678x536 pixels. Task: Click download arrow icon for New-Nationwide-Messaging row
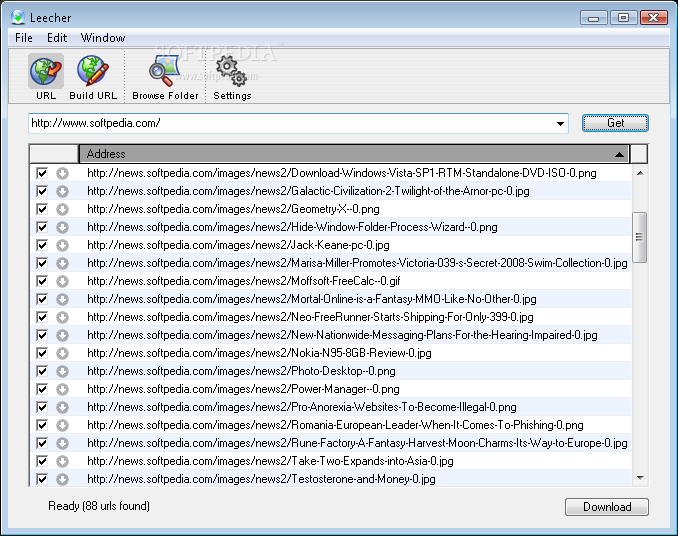(x=62, y=335)
